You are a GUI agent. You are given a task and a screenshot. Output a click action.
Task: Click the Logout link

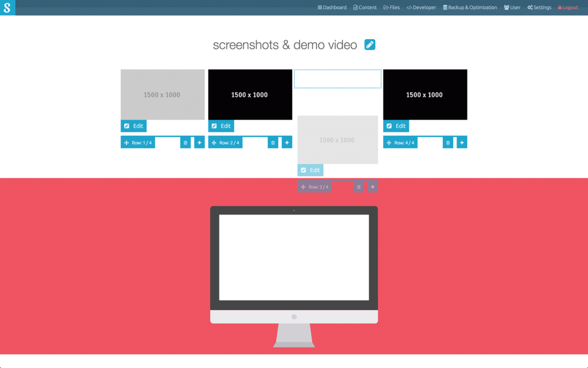pyautogui.click(x=567, y=7)
